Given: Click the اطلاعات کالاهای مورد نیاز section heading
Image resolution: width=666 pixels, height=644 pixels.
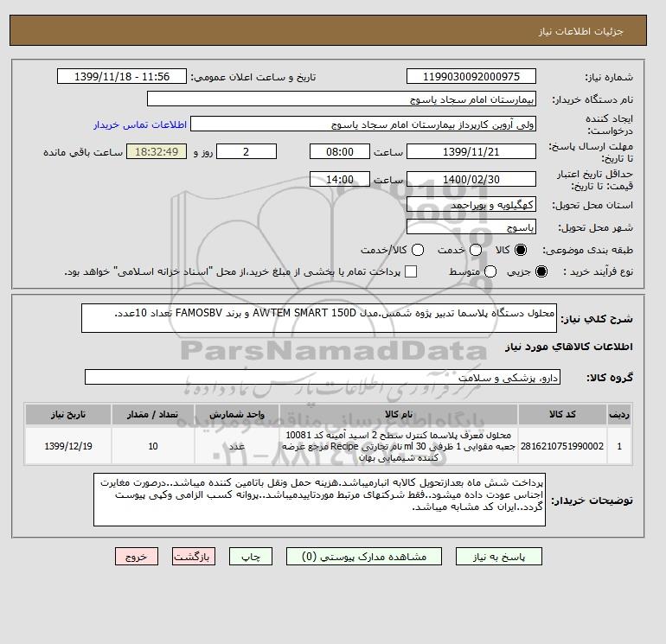Looking at the screenshot, I should [569, 347].
